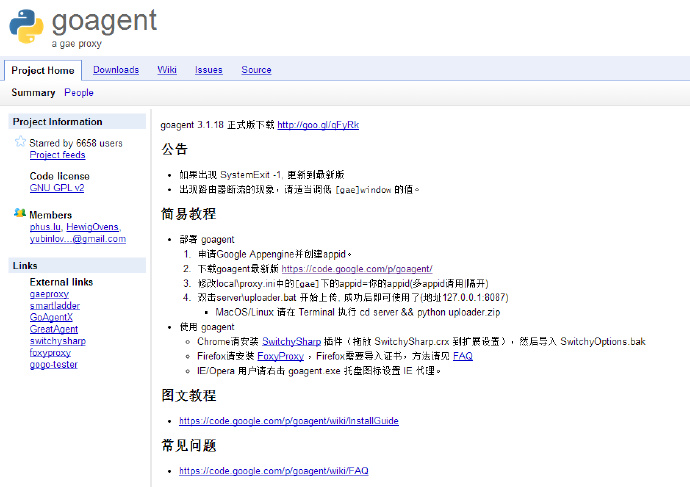Open the Source tab
The width and height of the screenshot is (690, 487).
[x=256, y=70]
